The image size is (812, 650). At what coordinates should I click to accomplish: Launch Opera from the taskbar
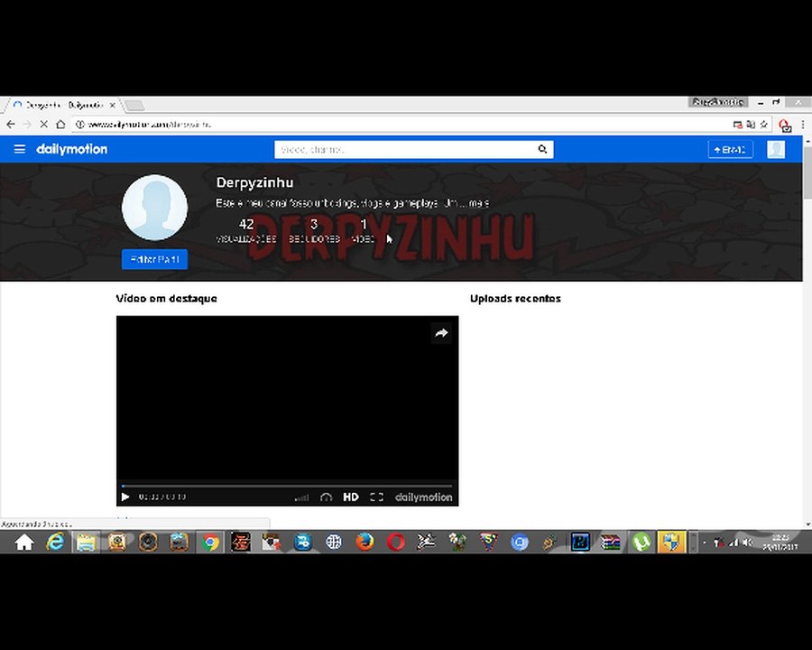pyautogui.click(x=396, y=543)
